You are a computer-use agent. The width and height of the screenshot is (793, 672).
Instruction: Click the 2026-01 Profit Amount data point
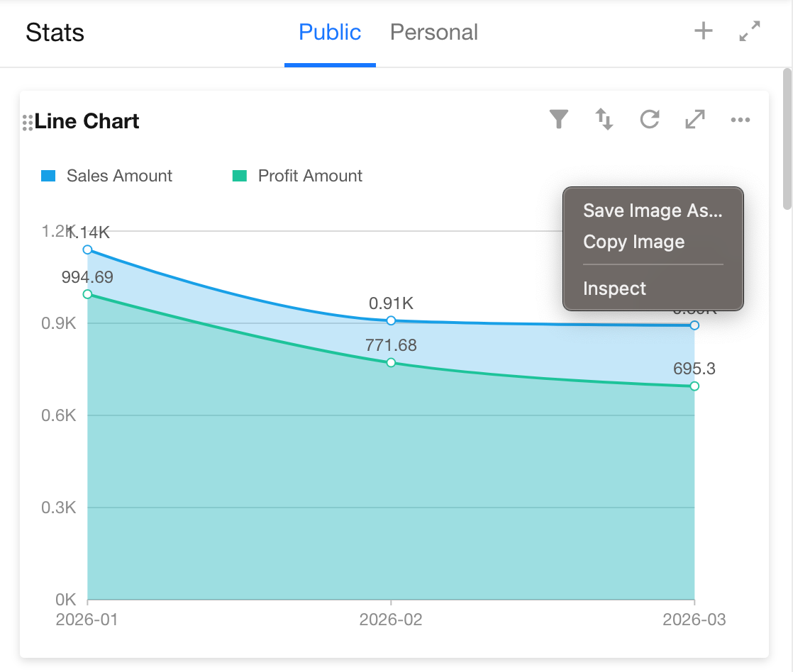coord(88,294)
